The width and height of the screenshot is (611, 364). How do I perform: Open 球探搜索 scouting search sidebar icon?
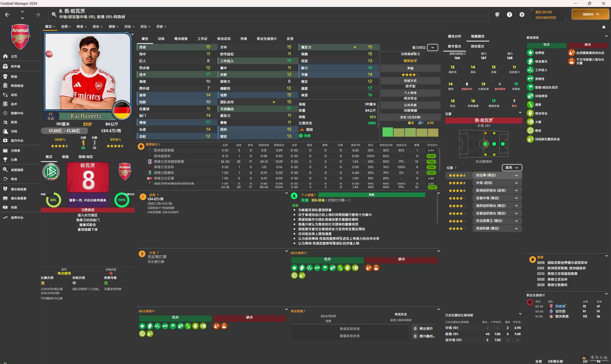point(5,170)
